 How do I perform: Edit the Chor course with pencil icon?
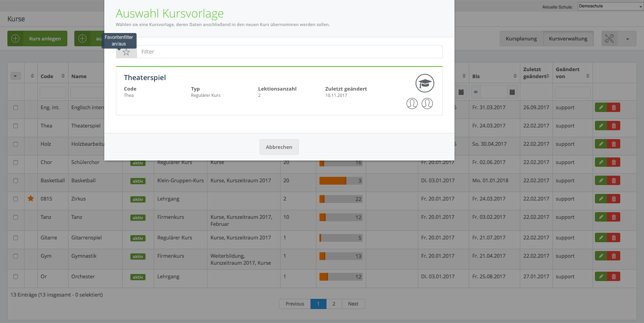(601, 162)
